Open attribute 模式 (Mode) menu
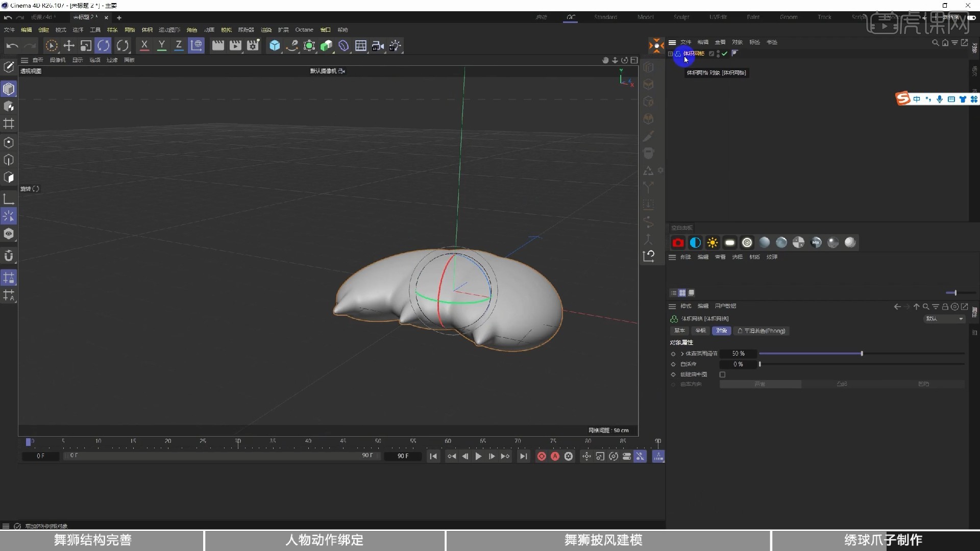This screenshot has height=551, width=980. [x=685, y=306]
